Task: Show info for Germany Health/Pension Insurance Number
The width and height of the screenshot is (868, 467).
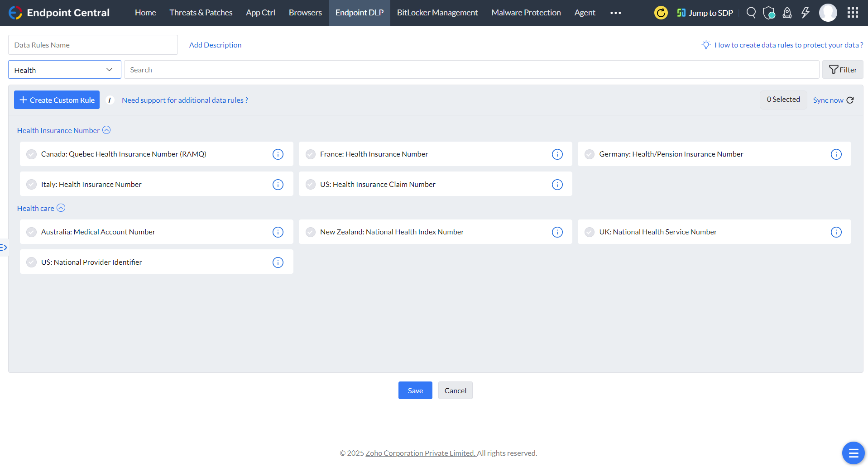Action: (x=836, y=154)
